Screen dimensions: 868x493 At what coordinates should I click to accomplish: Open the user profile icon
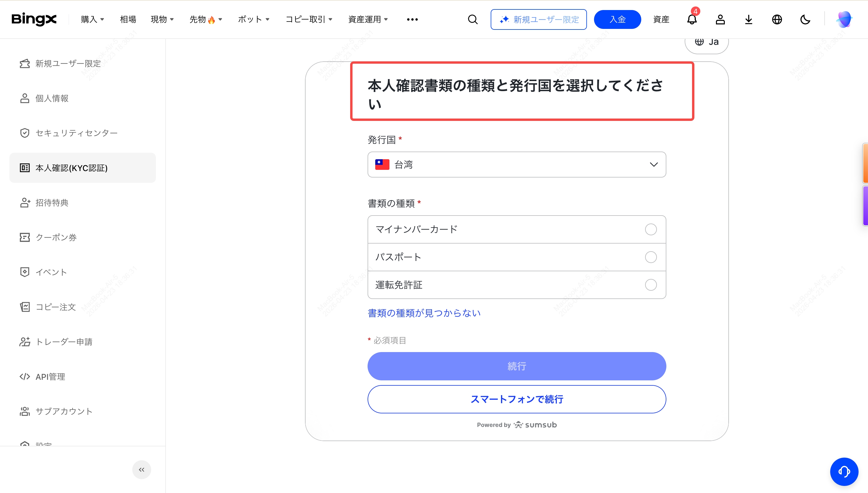pos(720,20)
